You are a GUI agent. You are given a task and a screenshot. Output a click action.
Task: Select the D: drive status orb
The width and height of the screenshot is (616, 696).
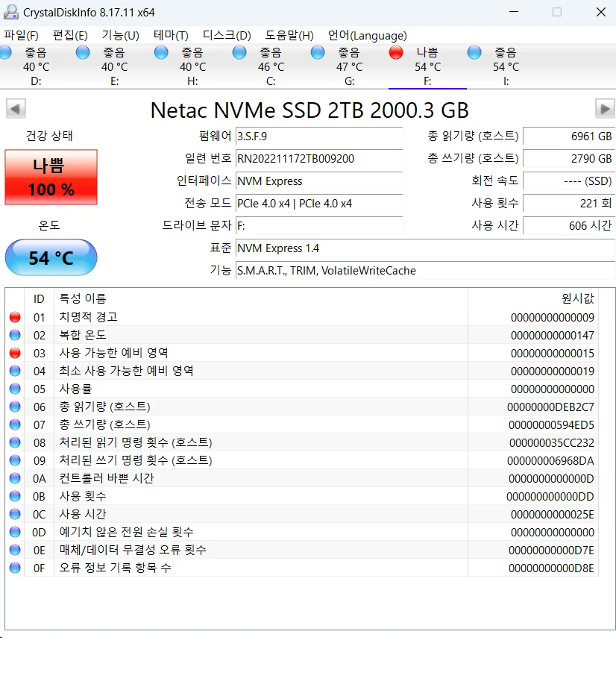point(5,52)
